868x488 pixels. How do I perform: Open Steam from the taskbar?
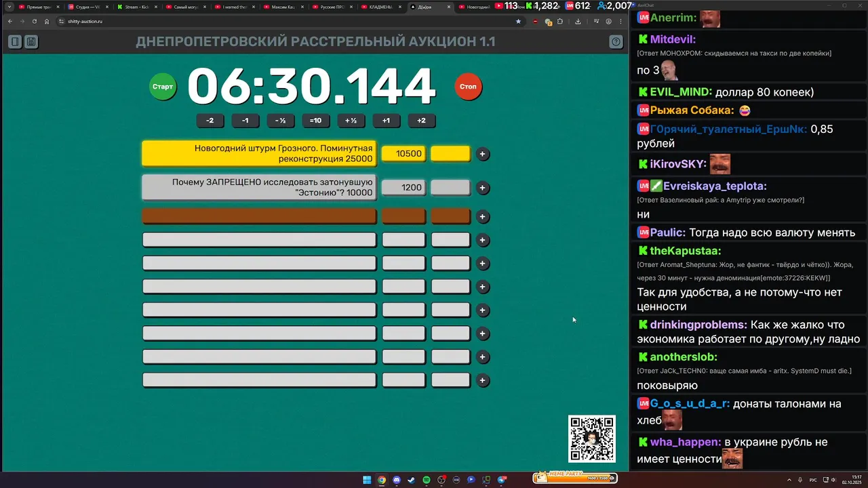point(412,480)
